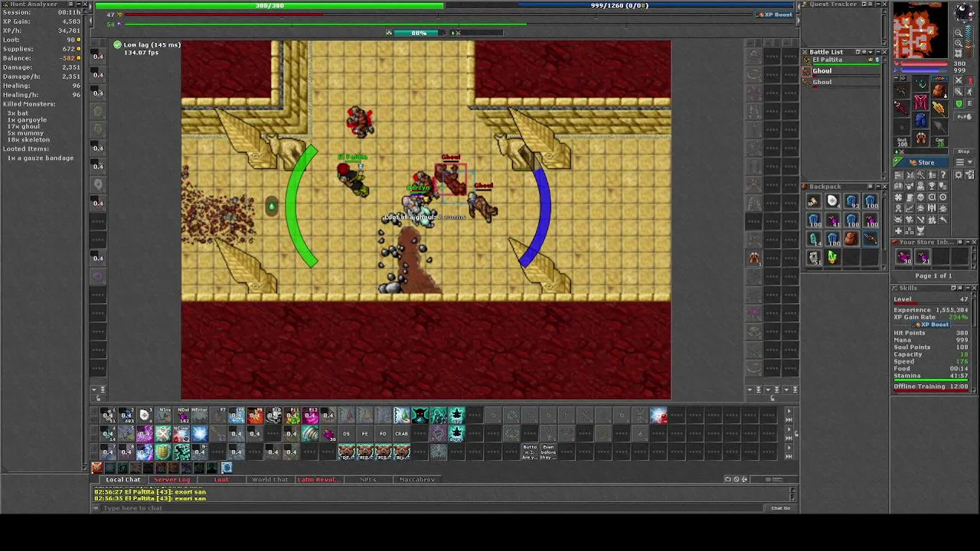Switch to World Chat tab
This screenshot has width=980, height=551.
269,480
